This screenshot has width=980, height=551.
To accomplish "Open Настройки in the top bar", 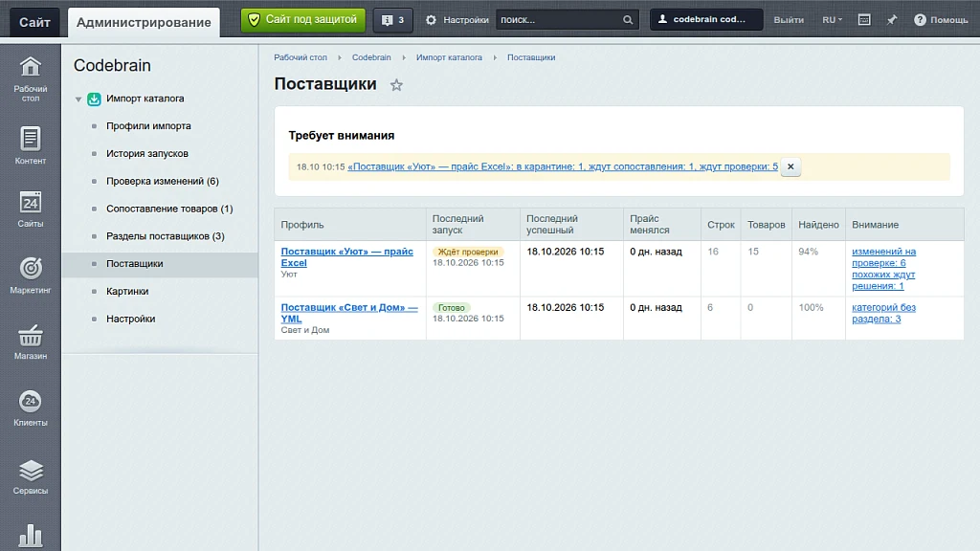I will click(x=457, y=20).
